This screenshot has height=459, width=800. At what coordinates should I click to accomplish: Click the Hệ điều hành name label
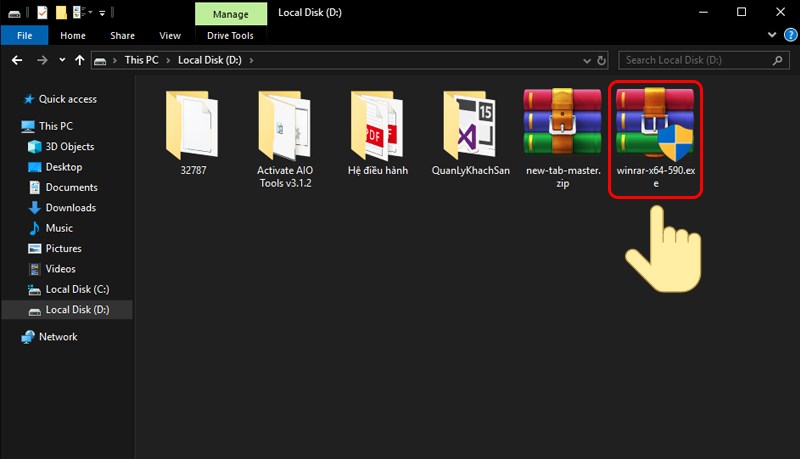tap(378, 170)
